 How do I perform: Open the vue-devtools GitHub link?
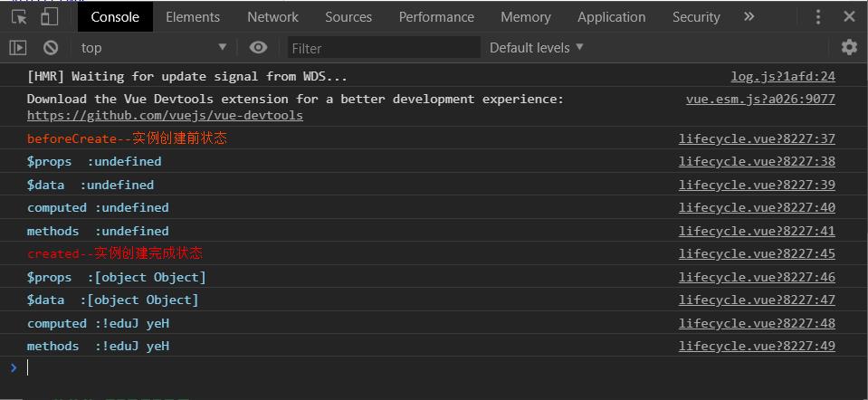(x=165, y=115)
